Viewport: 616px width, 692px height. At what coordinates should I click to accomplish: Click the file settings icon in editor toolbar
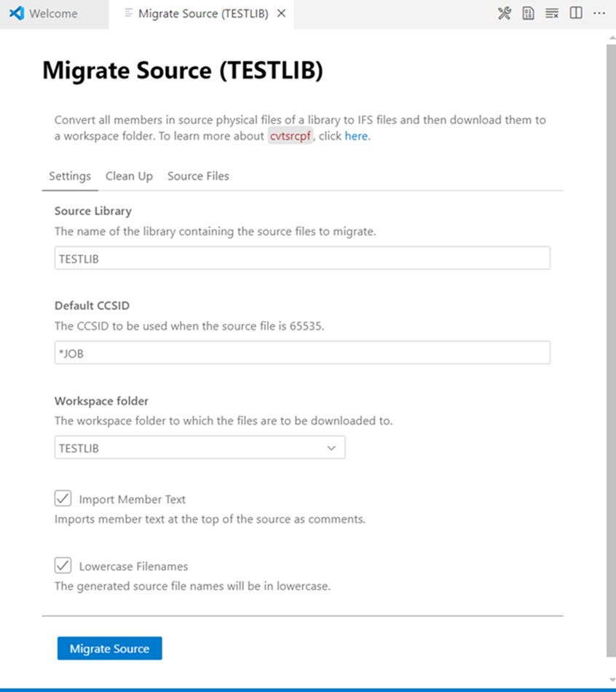click(x=528, y=13)
